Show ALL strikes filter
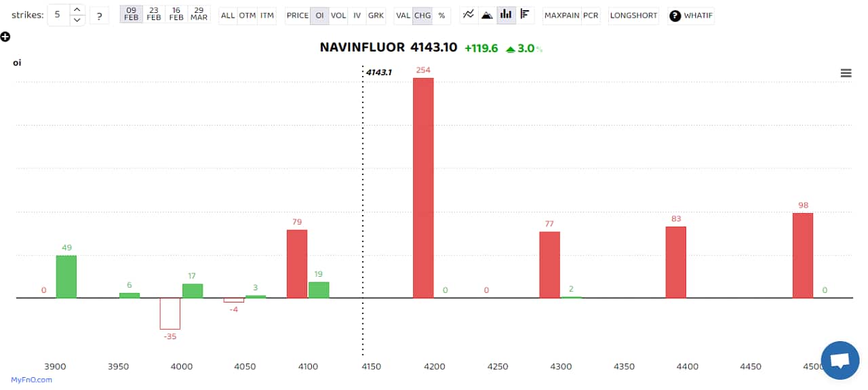 228,15
